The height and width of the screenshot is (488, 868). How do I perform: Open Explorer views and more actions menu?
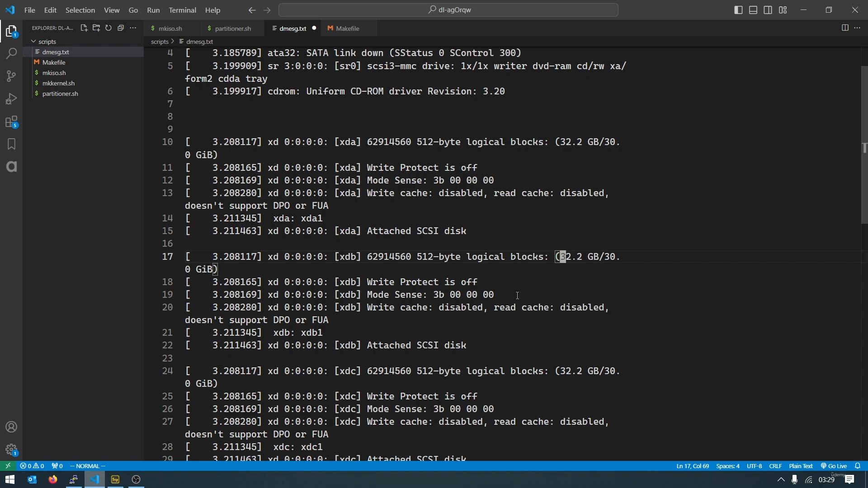(x=133, y=28)
